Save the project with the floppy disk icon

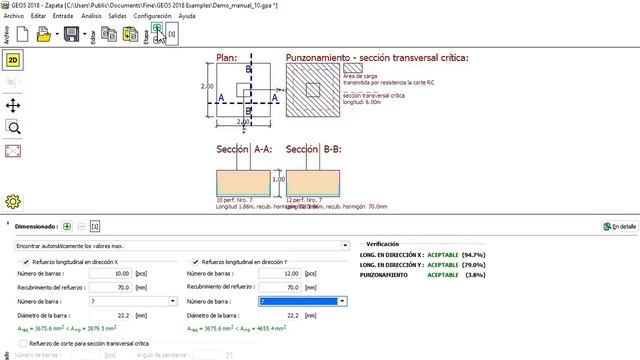(71, 34)
